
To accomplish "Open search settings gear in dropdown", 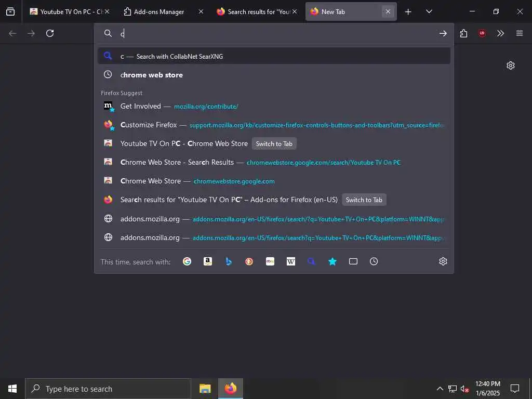I will point(443,261).
